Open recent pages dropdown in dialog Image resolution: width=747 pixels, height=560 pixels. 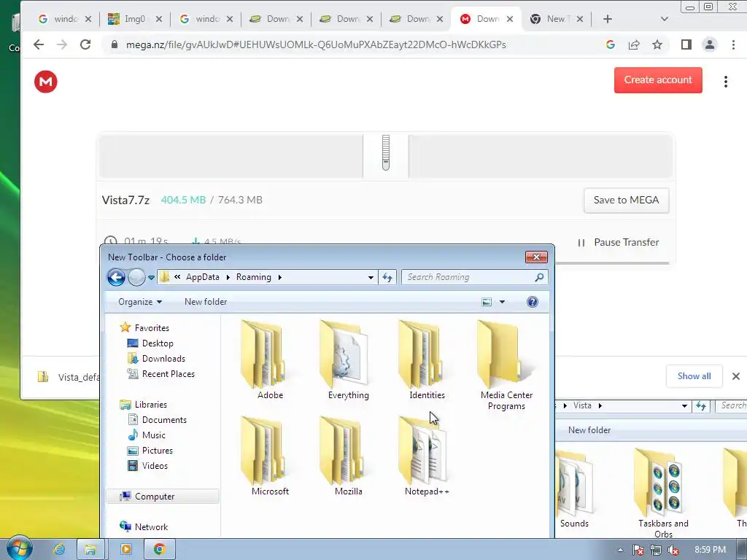click(x=151, y=277)
